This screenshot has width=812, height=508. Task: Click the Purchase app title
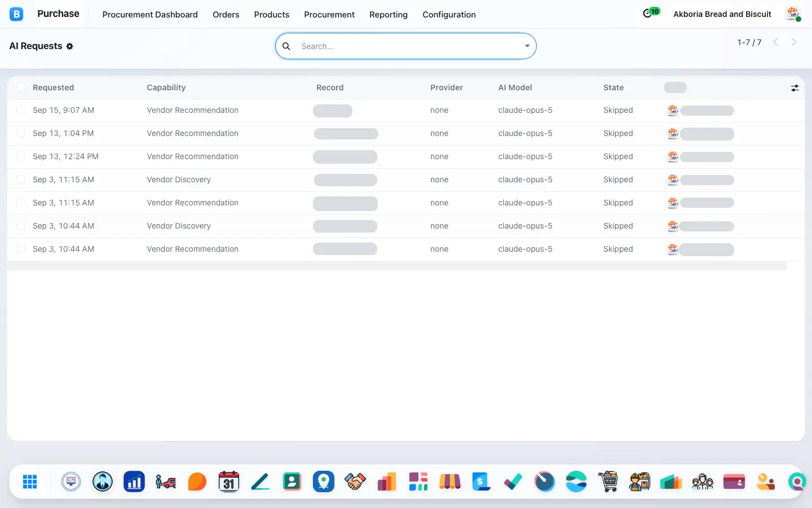pos(58,14)
